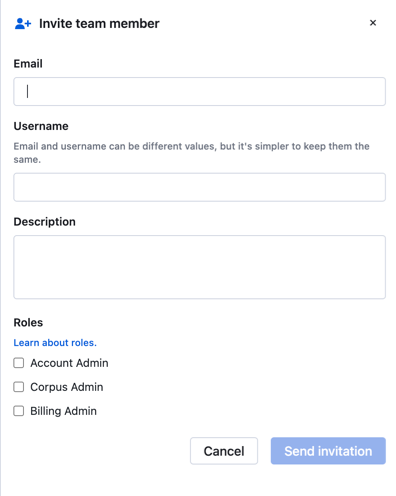396x496 pixels.
Task: Enable the Account Admin checkbox
Action: (19, 363)
